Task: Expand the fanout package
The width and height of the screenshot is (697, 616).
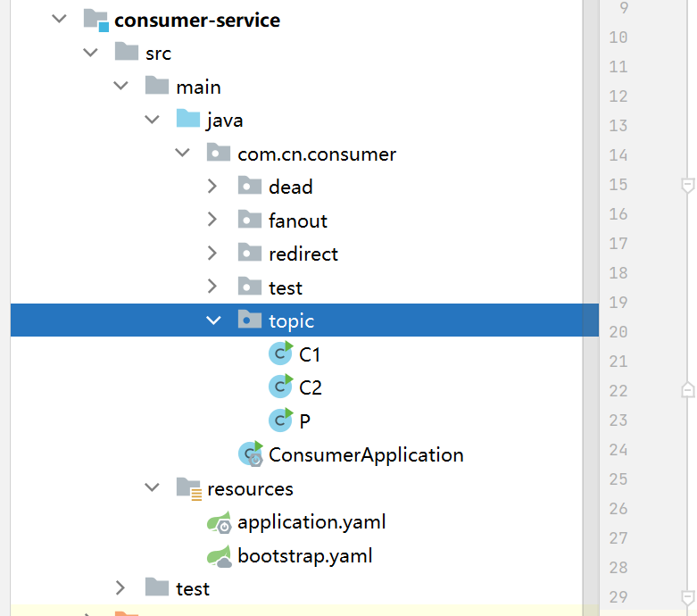Action: click(212, 220)
